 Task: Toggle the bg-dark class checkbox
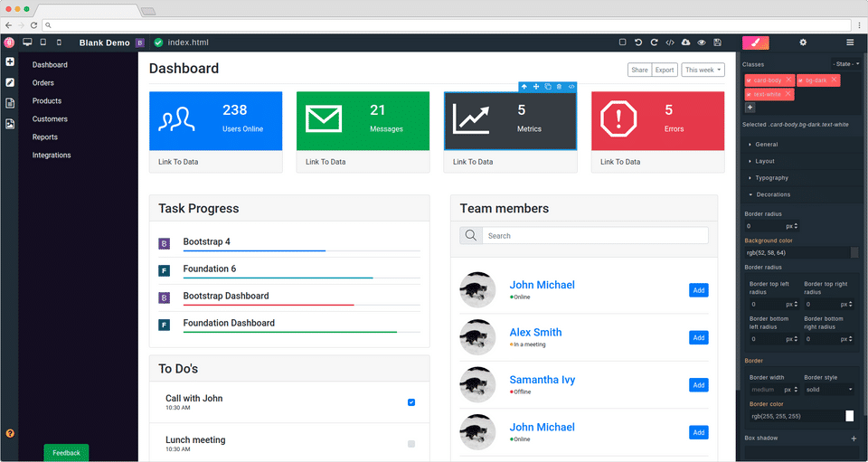tap(801, 80)
